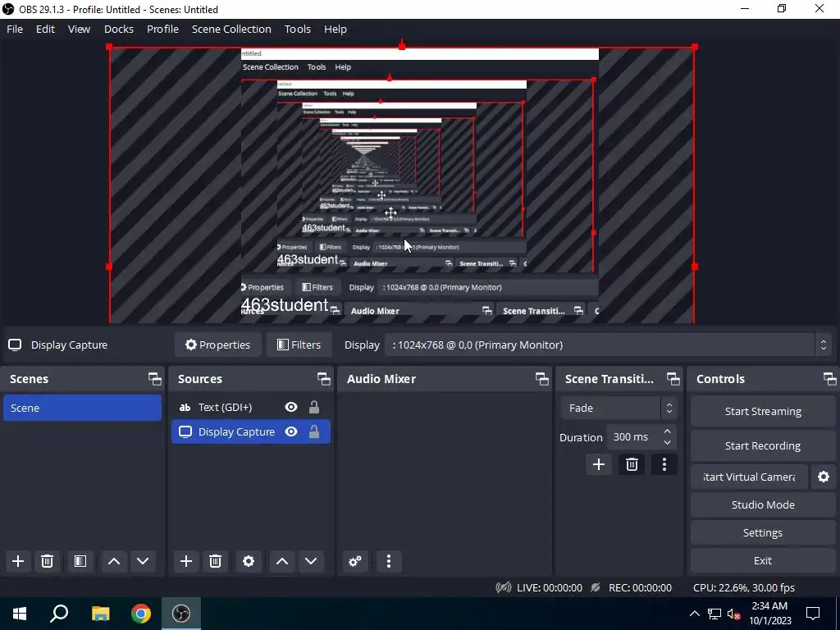
Task: Open virtual camera settings gear
Action: 824,477
